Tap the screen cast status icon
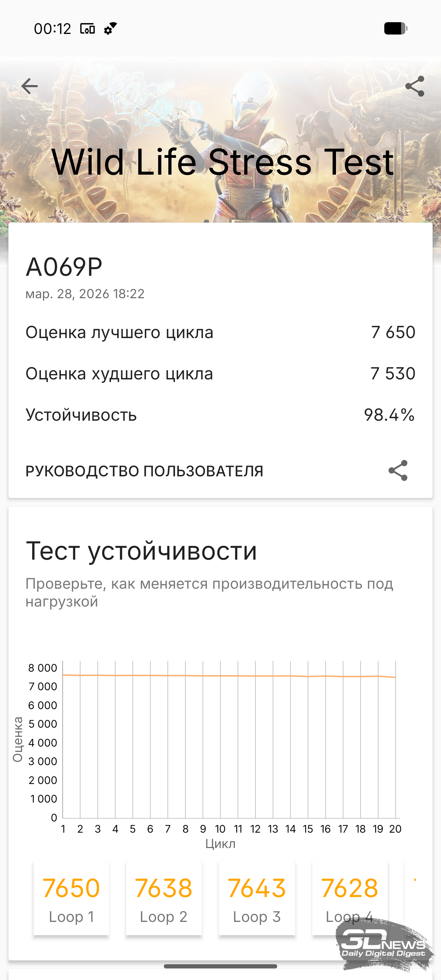Image resolution: width=441 pixels, height=980 pixels. [87, 29]
